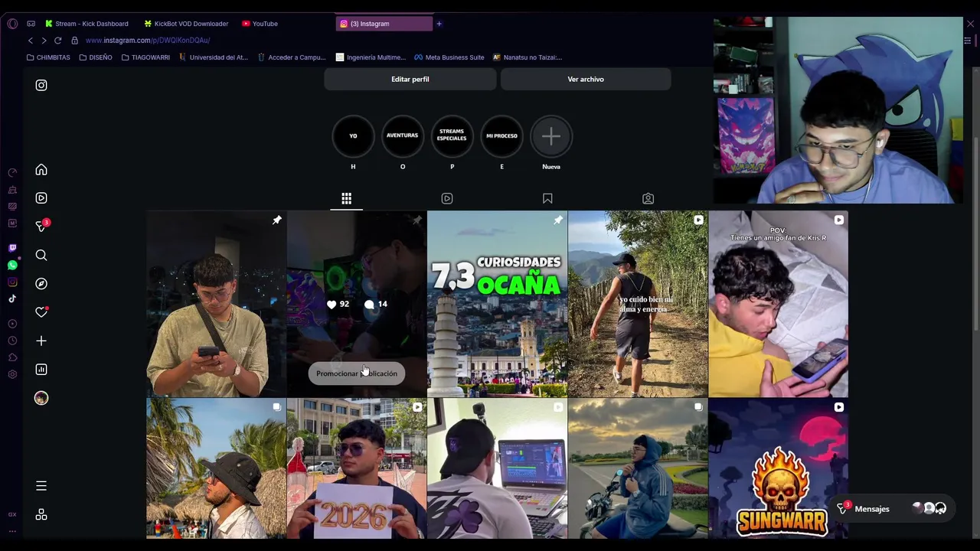This screenshot has height=551, width=980.
Task: Click the address bar URL
Action: (x=148, y=40)
